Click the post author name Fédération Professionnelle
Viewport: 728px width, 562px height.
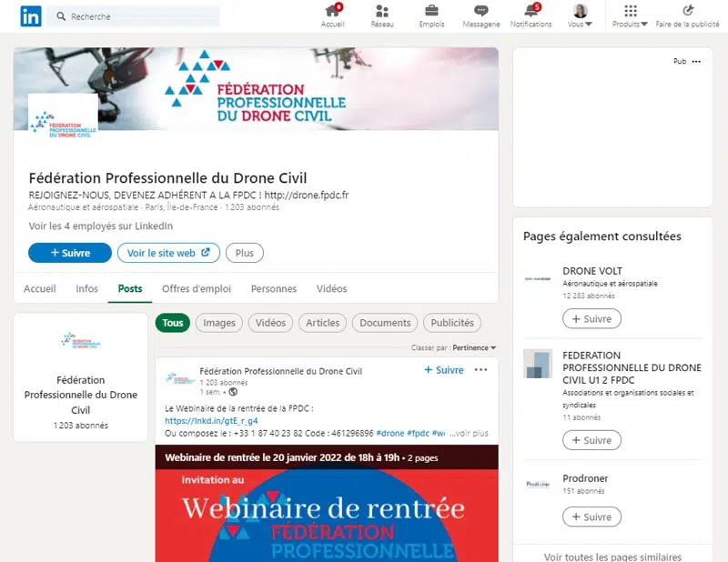click(281, 371)
